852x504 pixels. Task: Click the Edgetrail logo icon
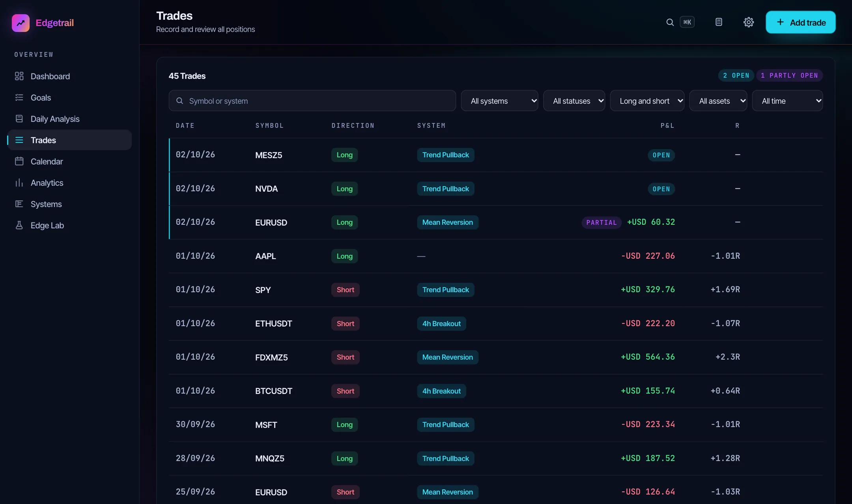pos(21,23)
